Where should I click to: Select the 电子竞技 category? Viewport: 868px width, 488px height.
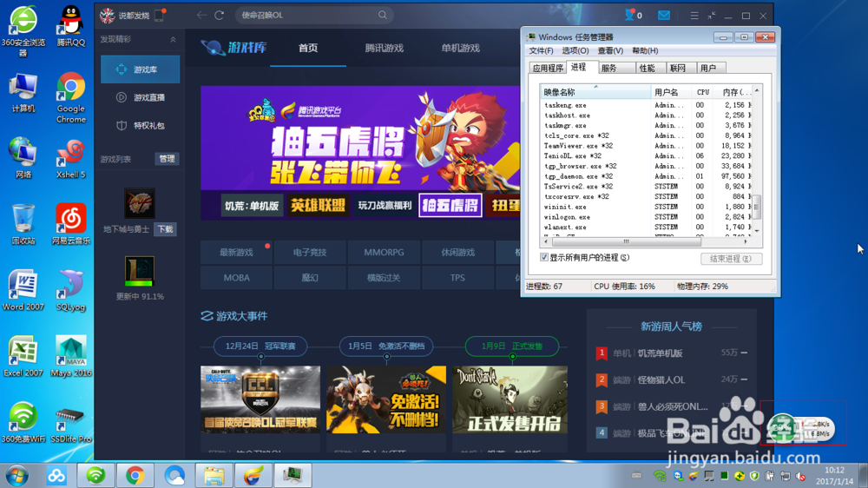coord(310,252)
